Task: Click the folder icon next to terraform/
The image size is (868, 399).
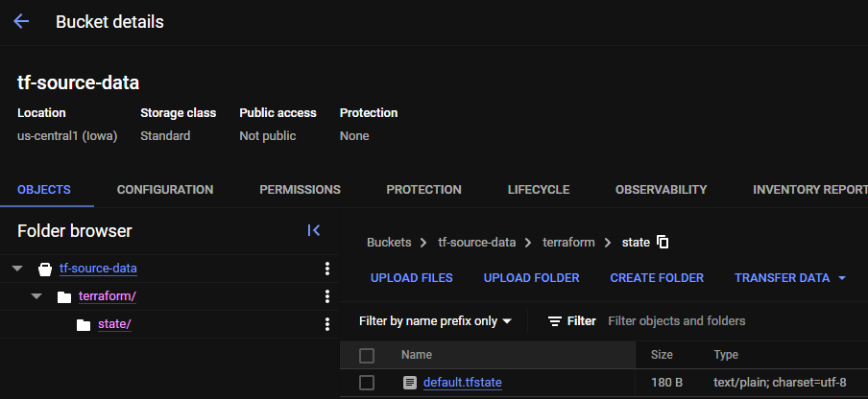Action: pyautogui.click(x=64, y=297)
